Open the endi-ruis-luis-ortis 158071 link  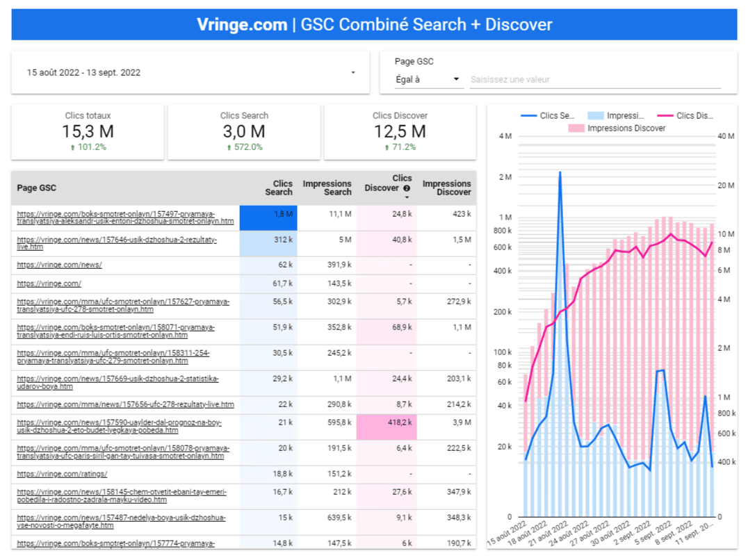pos(116,331)
